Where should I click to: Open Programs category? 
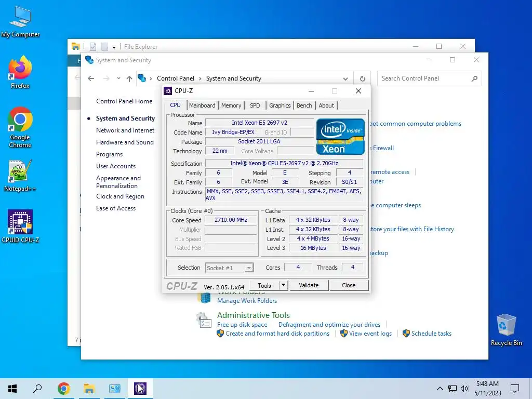(109, 154)
